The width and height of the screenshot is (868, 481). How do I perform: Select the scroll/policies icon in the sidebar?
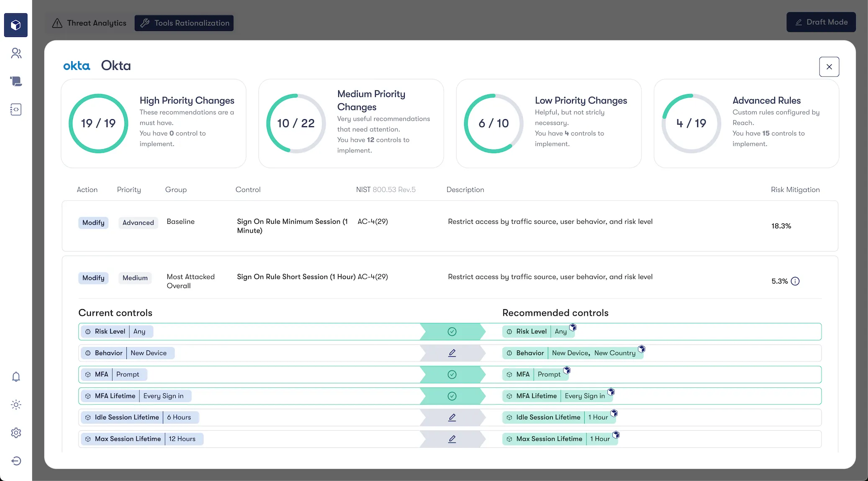click(15, 81)
